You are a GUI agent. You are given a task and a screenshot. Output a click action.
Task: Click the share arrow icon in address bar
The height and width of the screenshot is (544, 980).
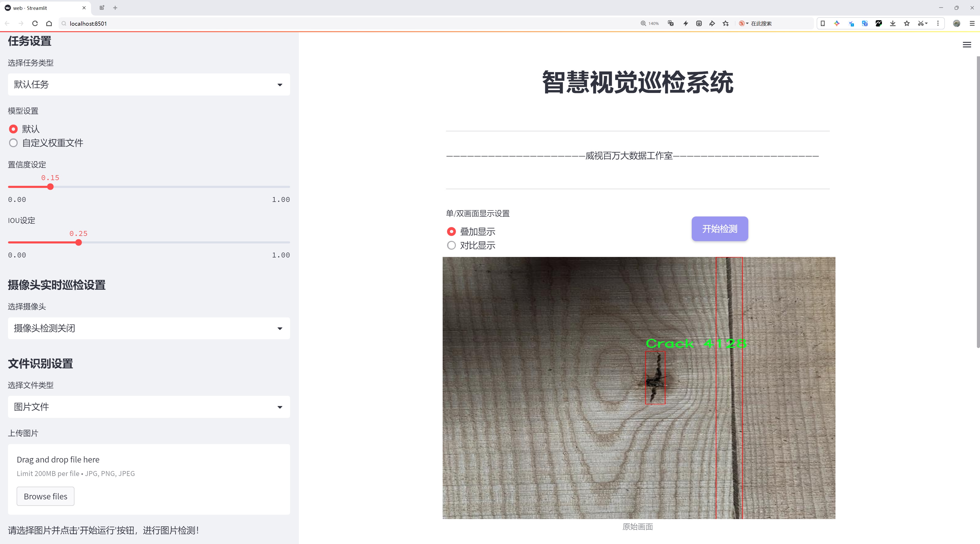click(712, 24)
